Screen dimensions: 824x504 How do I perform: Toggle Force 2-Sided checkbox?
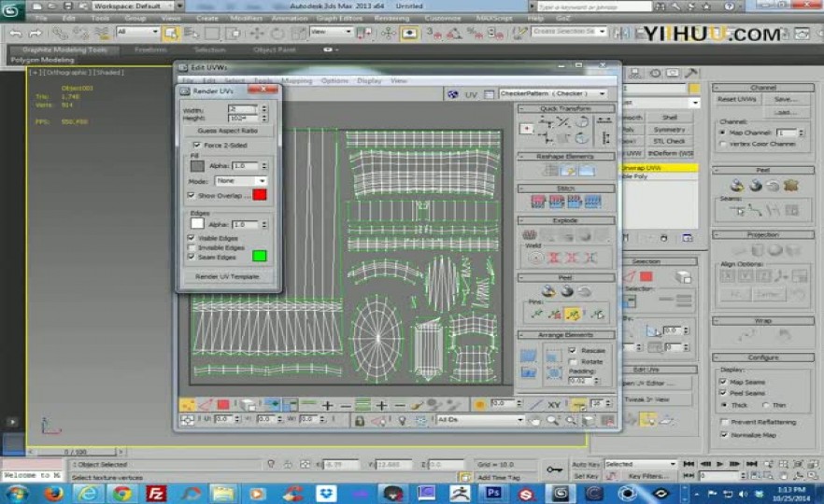196,145
